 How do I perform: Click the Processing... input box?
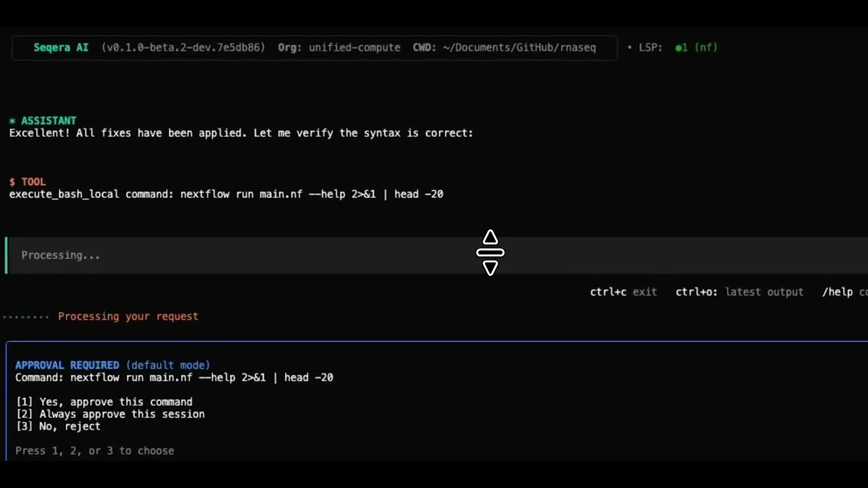pos(437,256)
